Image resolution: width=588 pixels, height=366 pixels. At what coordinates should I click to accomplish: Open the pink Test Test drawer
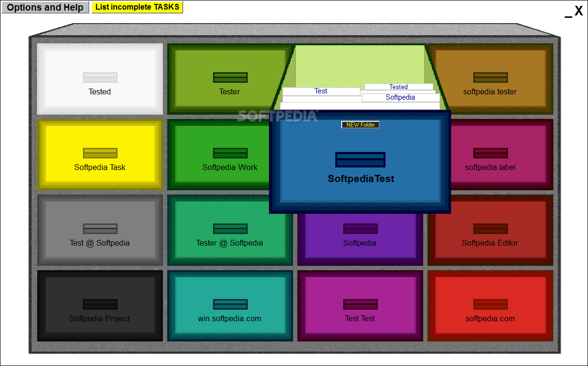(360, 306)
